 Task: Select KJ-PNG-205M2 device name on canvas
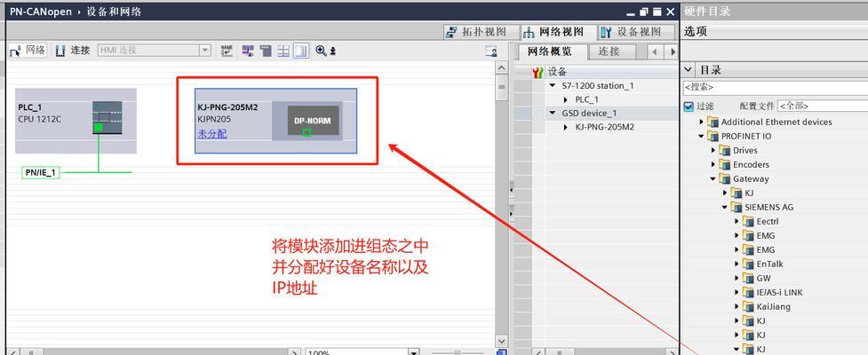pos(227,107)
